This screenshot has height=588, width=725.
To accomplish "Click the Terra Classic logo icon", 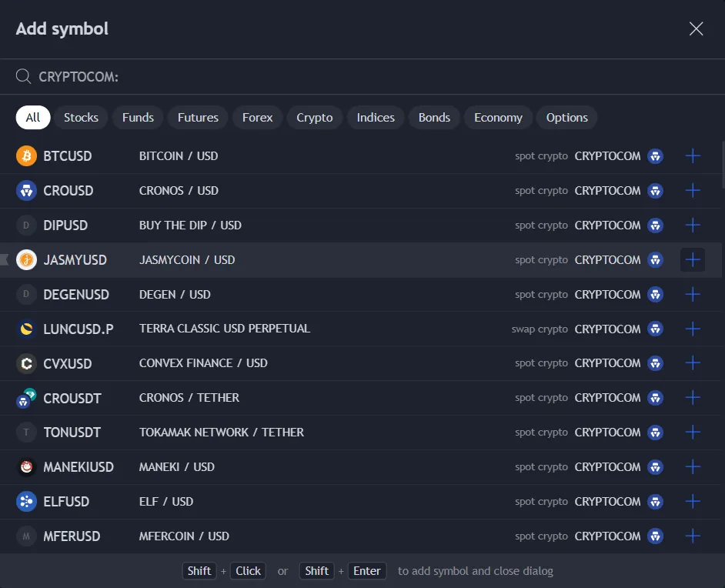I will (x=26, y=329).
